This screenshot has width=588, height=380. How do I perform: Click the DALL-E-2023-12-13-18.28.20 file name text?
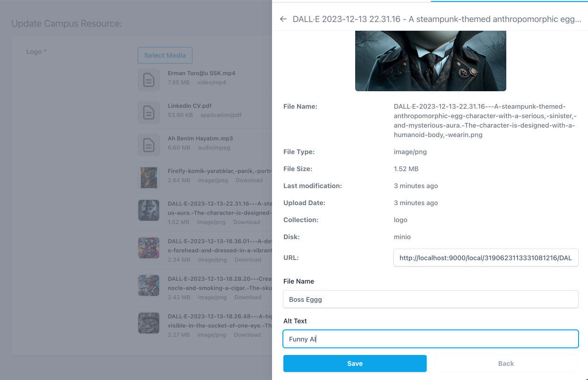[x=220, y=283]
